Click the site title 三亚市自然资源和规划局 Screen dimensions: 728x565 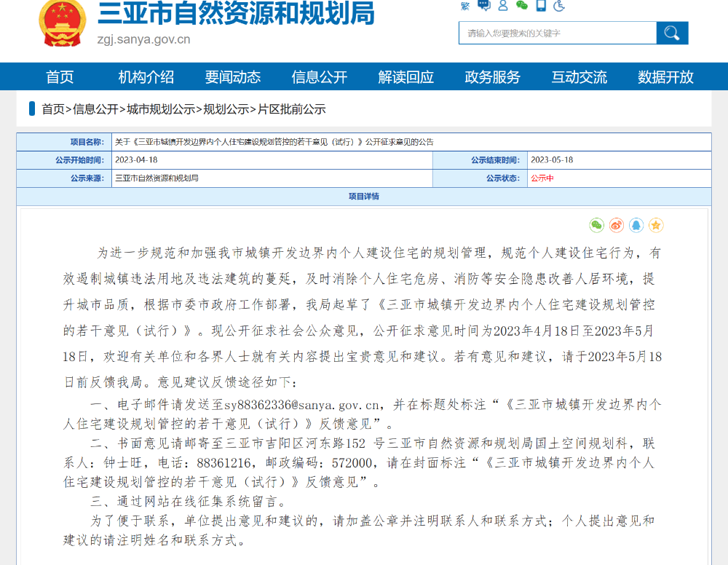pos(237,13)
